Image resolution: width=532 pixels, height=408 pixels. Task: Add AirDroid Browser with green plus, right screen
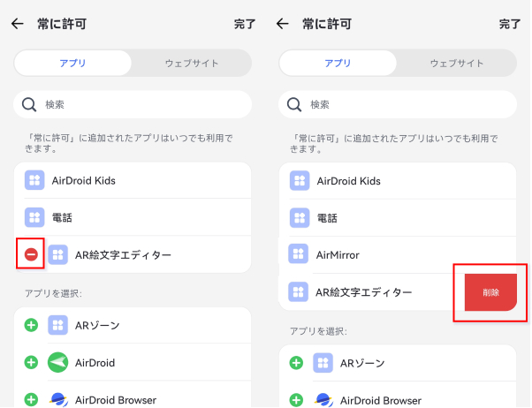click(296, 400)
